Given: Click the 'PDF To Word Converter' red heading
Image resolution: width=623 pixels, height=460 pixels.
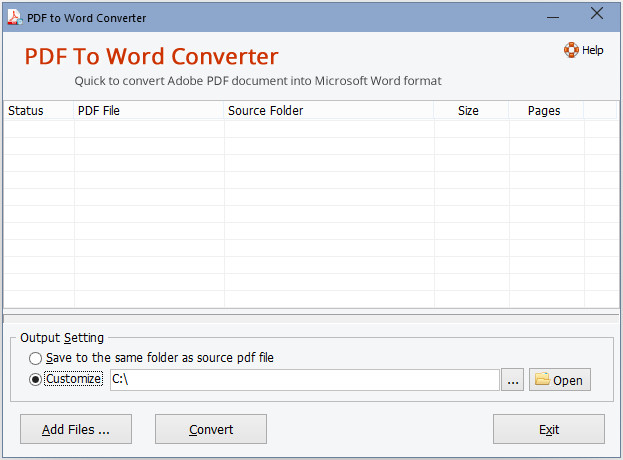Looking at the screenshot, I should click(151, 56).
